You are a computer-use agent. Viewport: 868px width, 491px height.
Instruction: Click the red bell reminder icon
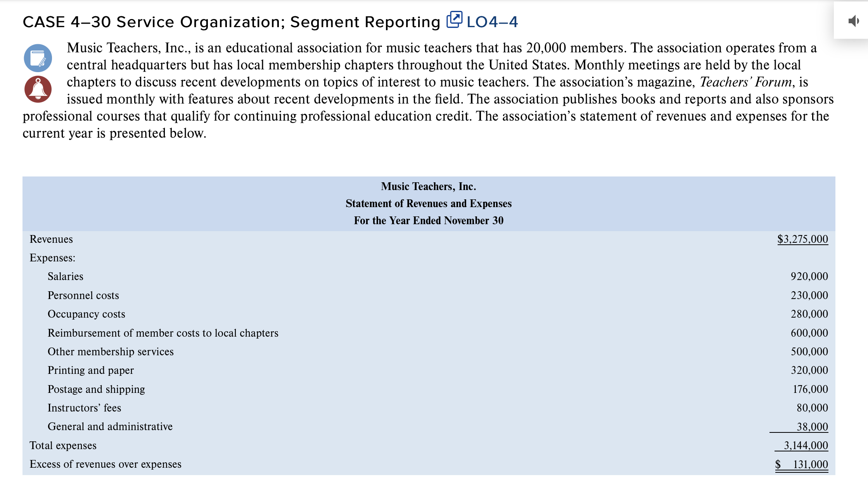tap(38, 88)
